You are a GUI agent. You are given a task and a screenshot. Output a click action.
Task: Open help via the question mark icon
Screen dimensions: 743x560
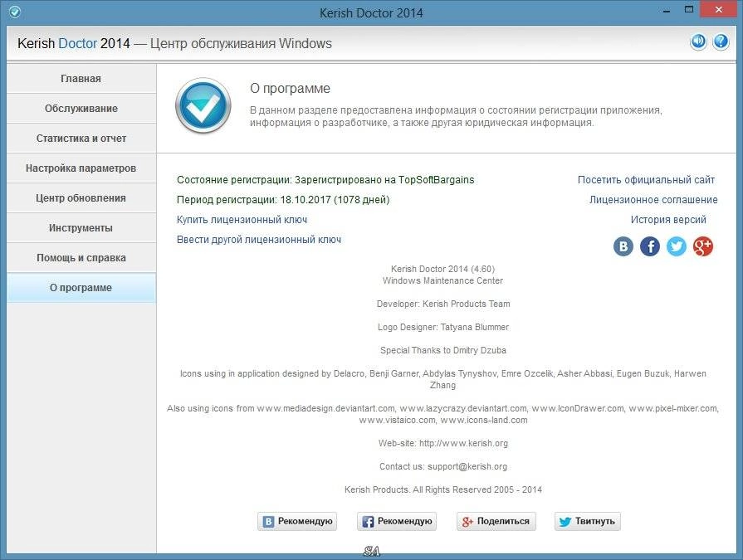coord(721,42)
